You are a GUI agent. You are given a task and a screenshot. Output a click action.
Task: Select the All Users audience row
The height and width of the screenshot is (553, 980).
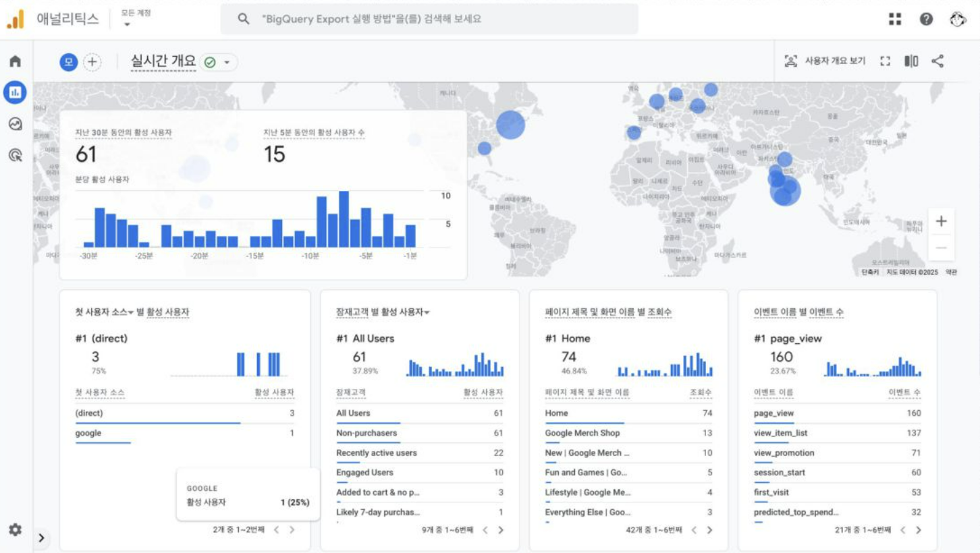point(420,413)
